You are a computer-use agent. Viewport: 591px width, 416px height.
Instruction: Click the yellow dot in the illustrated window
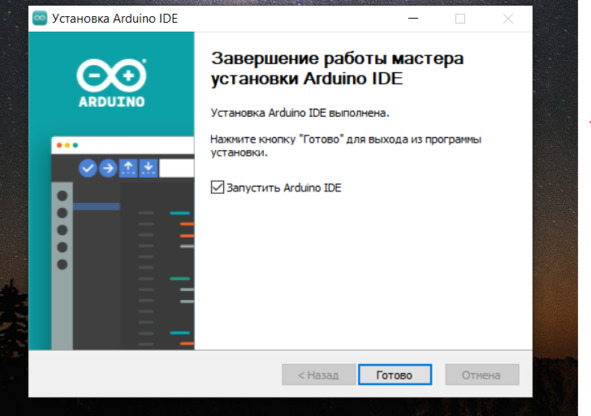67,145
